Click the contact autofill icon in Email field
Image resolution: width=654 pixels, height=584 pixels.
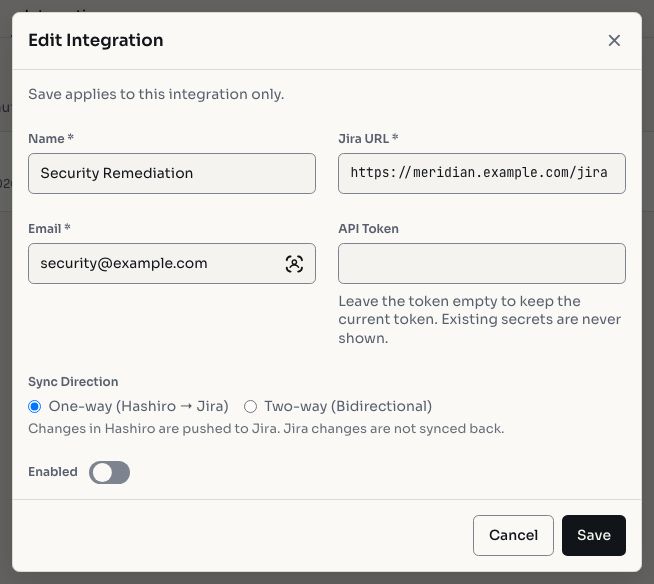coord(294,264)
